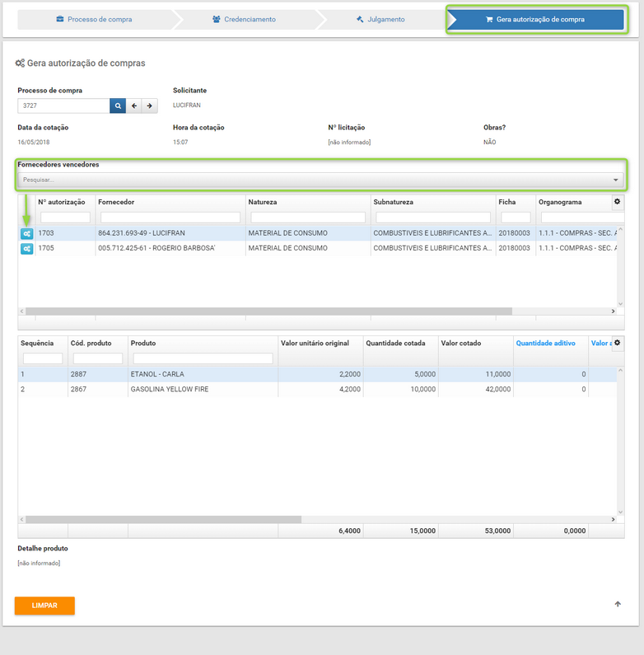Viewport: 644px width, 655px height.
Task: Open column settings gear of products grid
Action: 618,343
